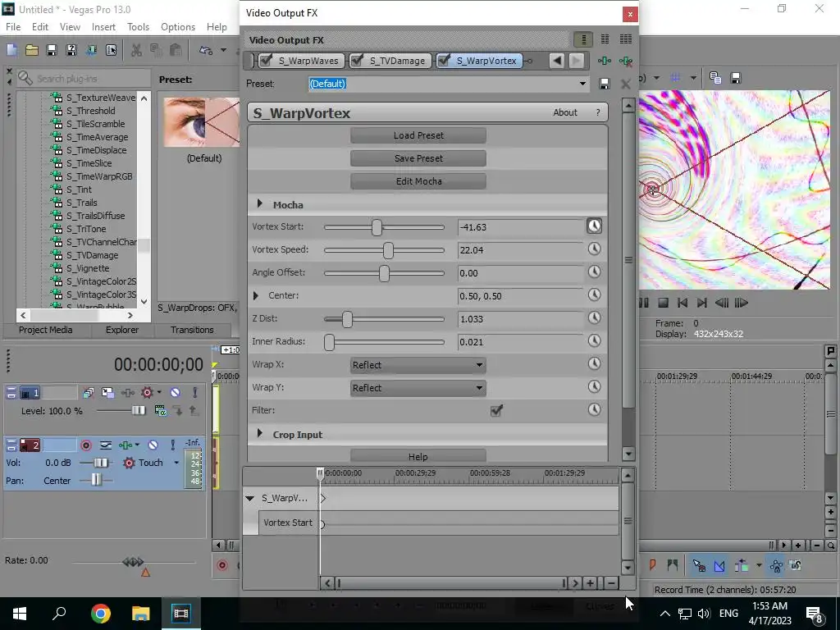Image resolution: width=840 pixels, height=630 pixels.
Task: Toggle the S_WarpWaves effect checkbox
Action: [267, 61]
